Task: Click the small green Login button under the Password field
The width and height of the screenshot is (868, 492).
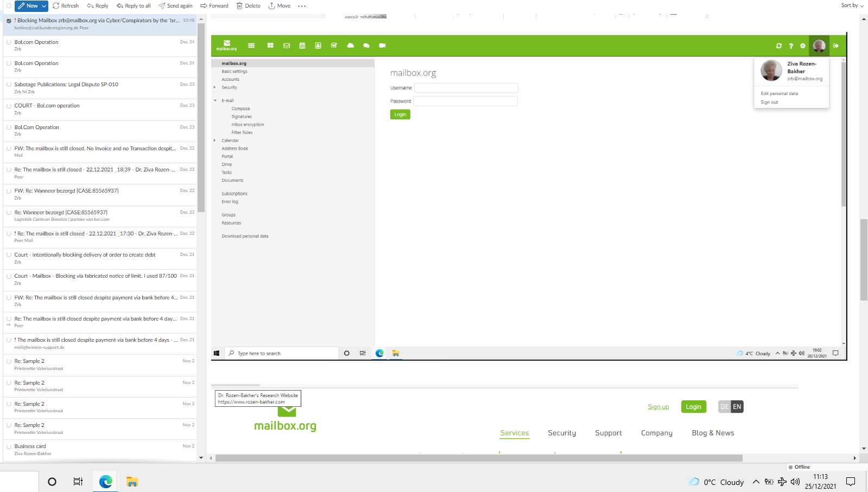Action: pos(400,114)
